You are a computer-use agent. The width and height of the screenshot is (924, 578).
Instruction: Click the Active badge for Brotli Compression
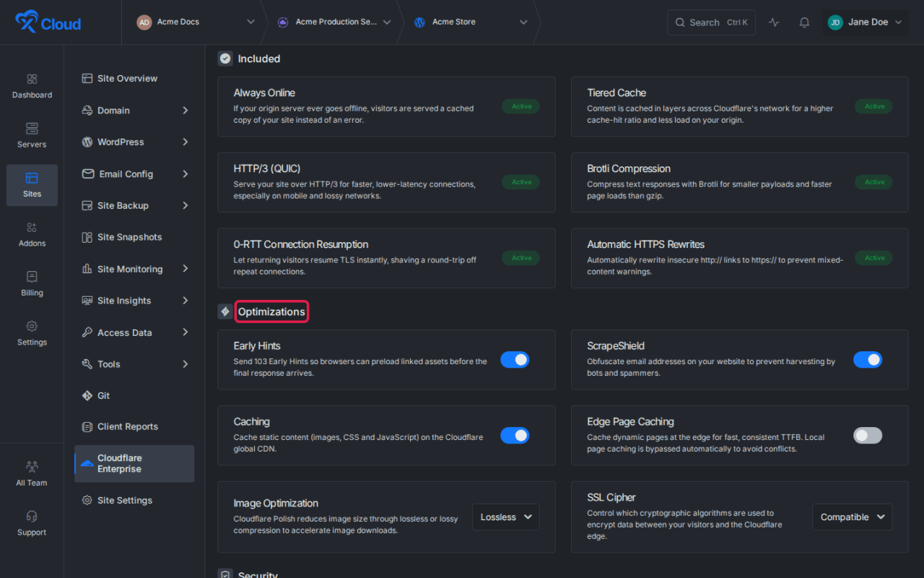point(874,182)
